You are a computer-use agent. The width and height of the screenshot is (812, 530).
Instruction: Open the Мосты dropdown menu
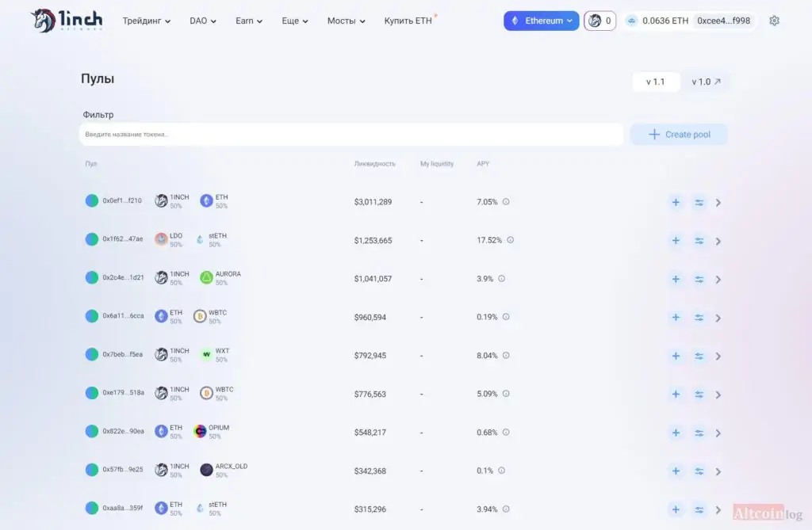[x=347, y=21]
